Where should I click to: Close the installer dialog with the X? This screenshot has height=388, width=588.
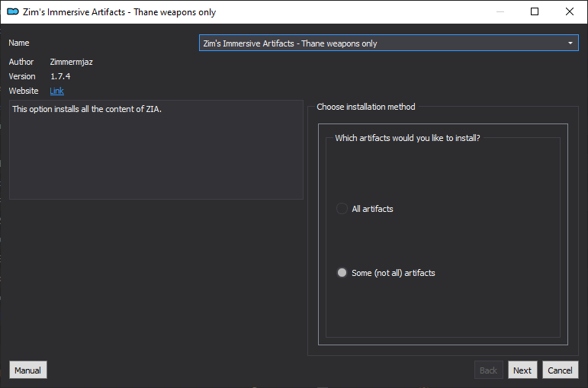(569, 11)
